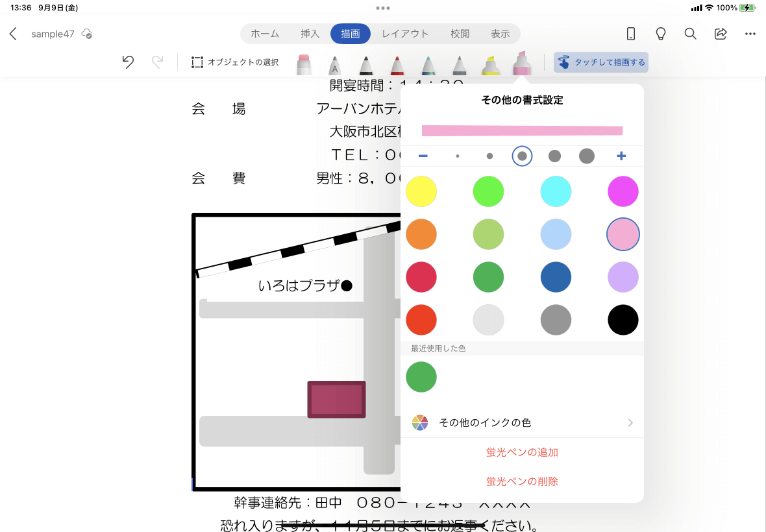Select the pen with letter A
The height and width of the screenshot is (532, 766).
[x=334, y=65]
